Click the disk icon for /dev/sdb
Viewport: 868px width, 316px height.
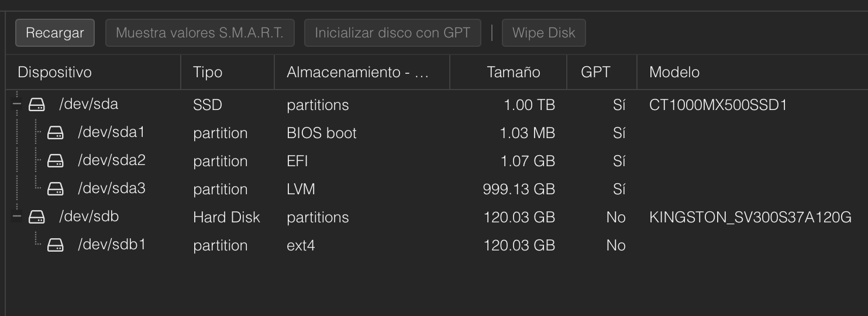click(x=37, y=217)
